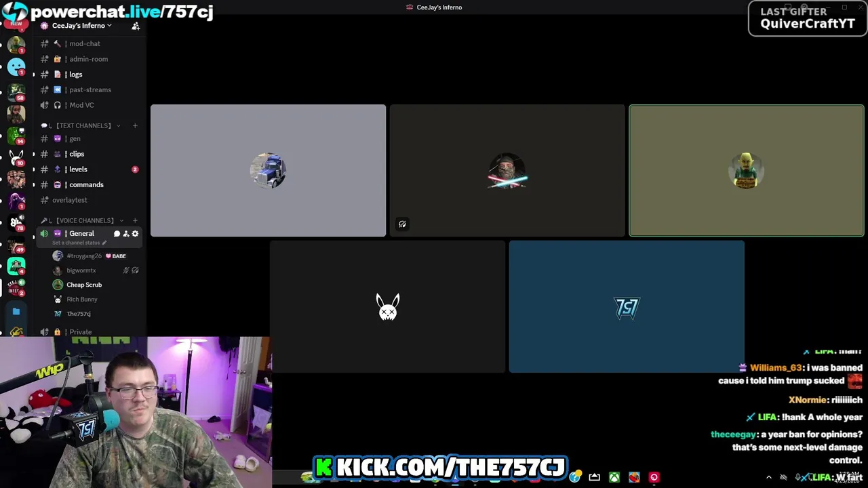Open server icon with 78 badge
Image resolution: width=868 pixels, height=488 pixels.
tap(16, 222)
